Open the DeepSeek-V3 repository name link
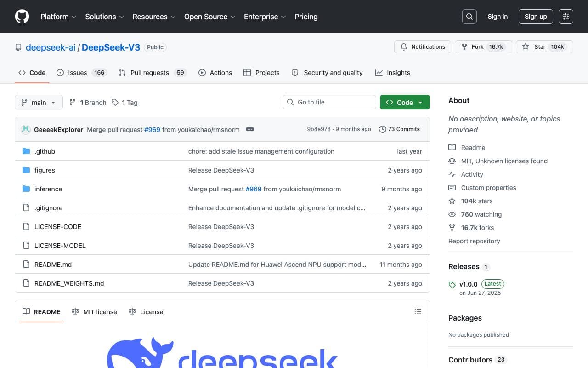Viewport: 588px width, 368px height. coord(111,47)
